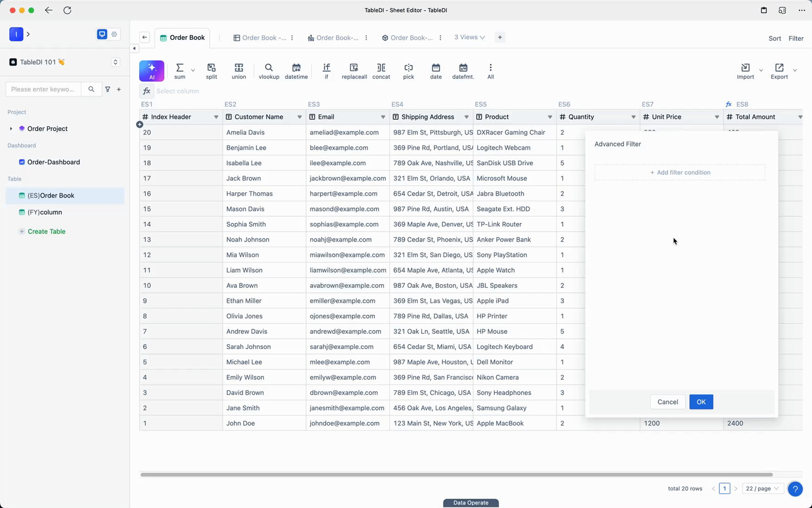Viewport: 812px width, 508px height.
Task: Change the 22 / page selector
Action: [763, 488]
